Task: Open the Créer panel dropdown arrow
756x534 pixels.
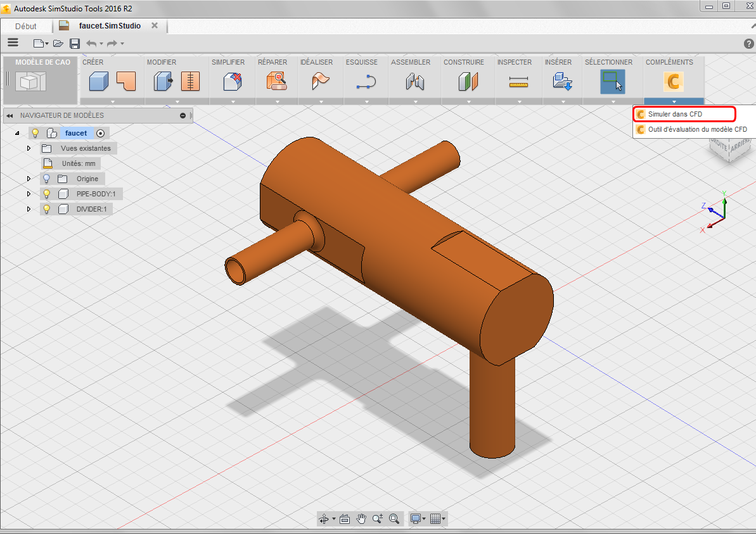Action: point(113,102)
